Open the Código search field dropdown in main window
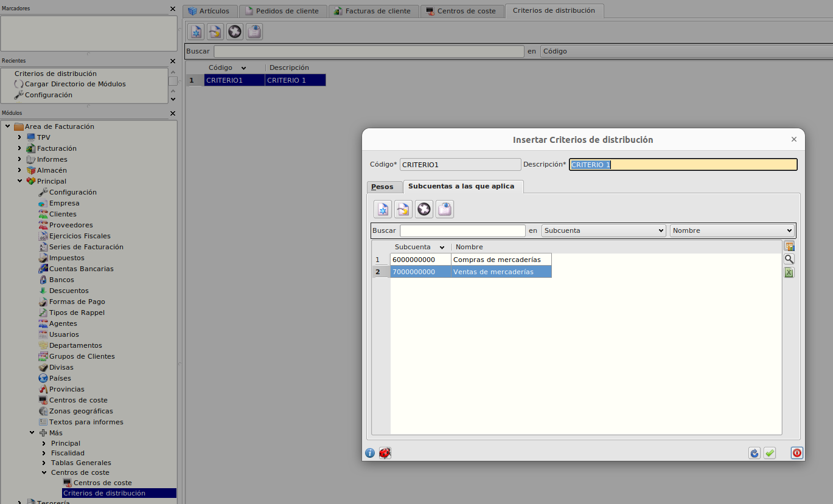This screenshot has width=833, height=504. pos(686,52)
